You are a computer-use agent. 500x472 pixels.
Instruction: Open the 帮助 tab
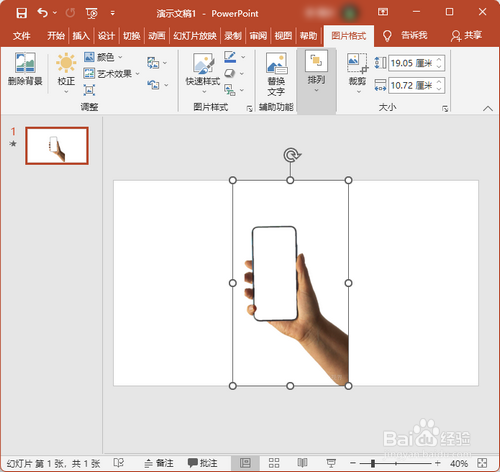point(308,36)
